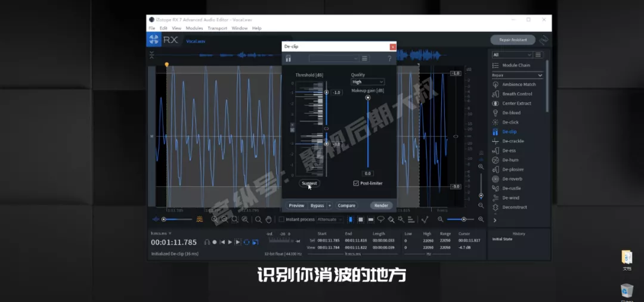
Task: Toggle the input monitoring headphones icon
Action: tap(207, 242)
